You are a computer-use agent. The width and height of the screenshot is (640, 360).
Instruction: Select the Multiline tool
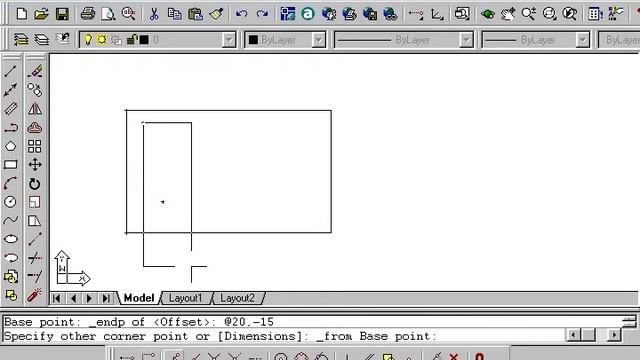(11, 109)
